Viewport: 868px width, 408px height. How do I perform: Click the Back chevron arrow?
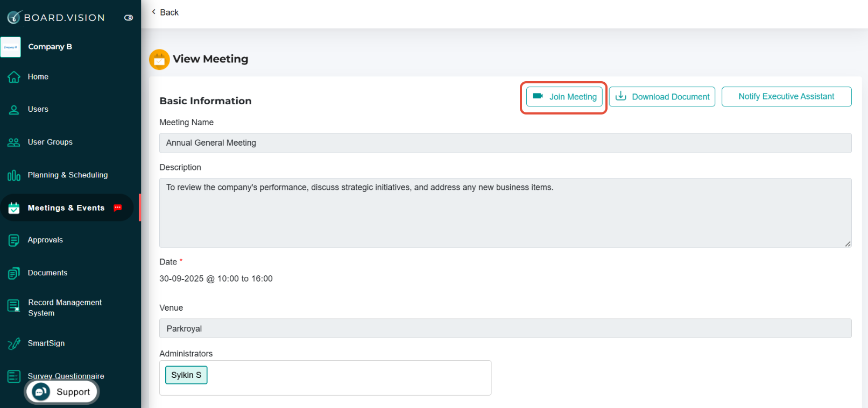coord(154,12)
